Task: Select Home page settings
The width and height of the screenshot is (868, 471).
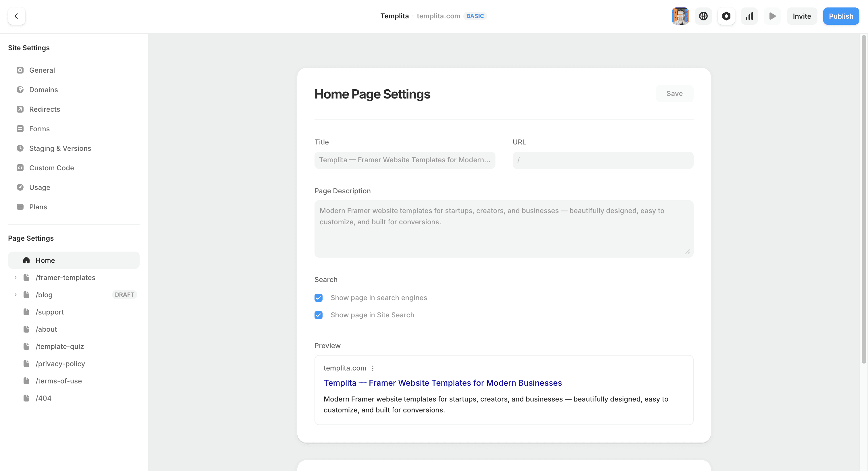Action: tap(74, 260)
